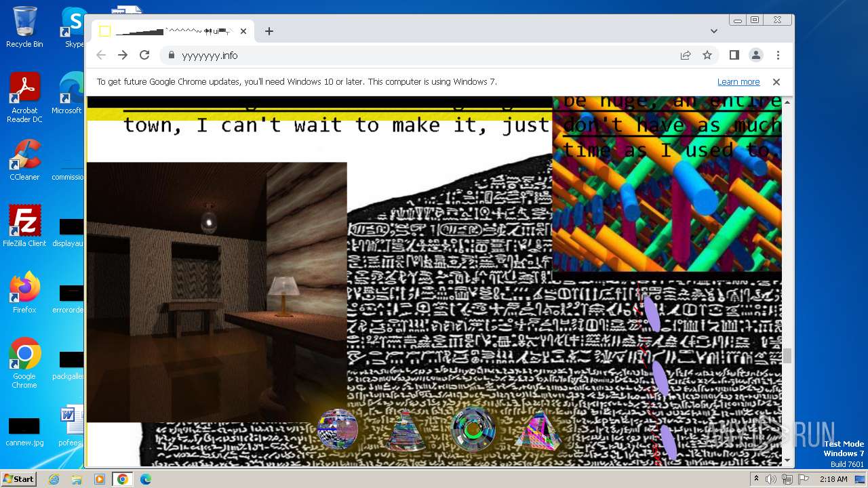Follow the Learn more link
The height and width of the screenshot is (488, 868).
[738, 82]
